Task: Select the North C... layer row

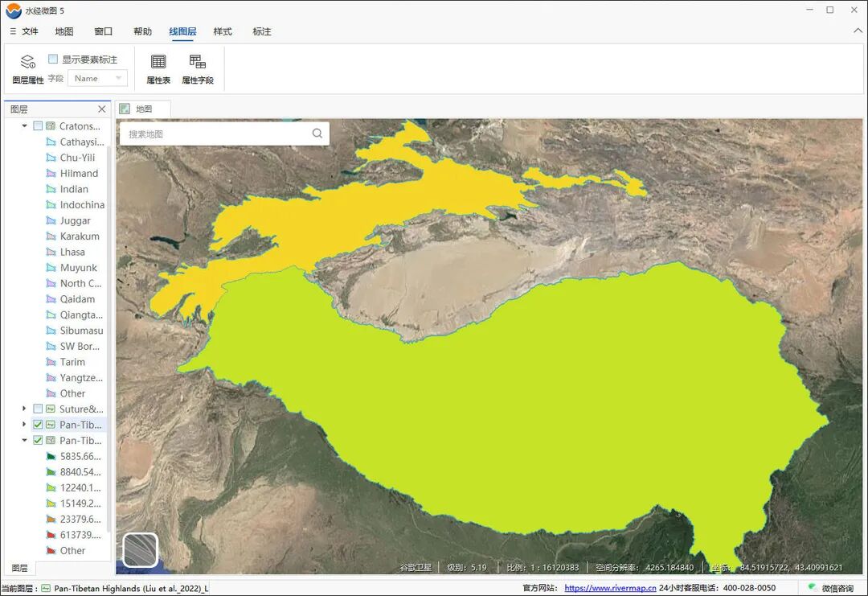Action: point(74,284)
